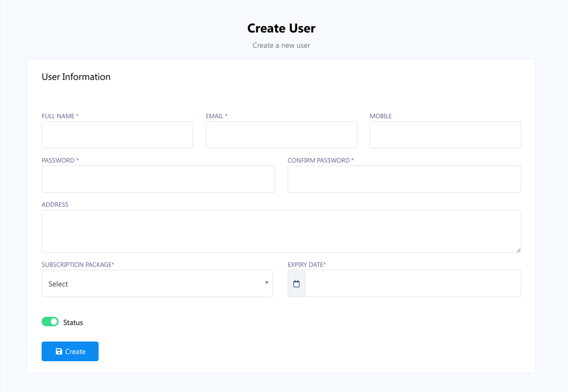Toggle the Status switch off

click(x=50, y=322)
